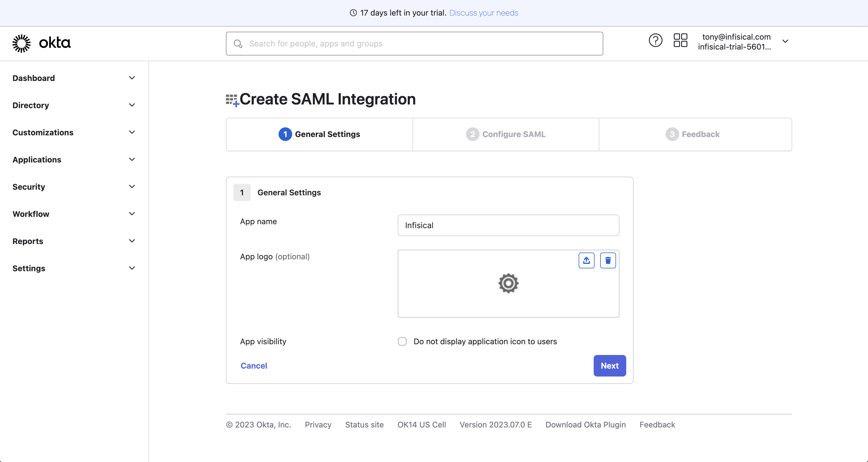Screen dimensions: 868x462
Task: Expand the Security menu chevron
Action: (x=132, y=187)
